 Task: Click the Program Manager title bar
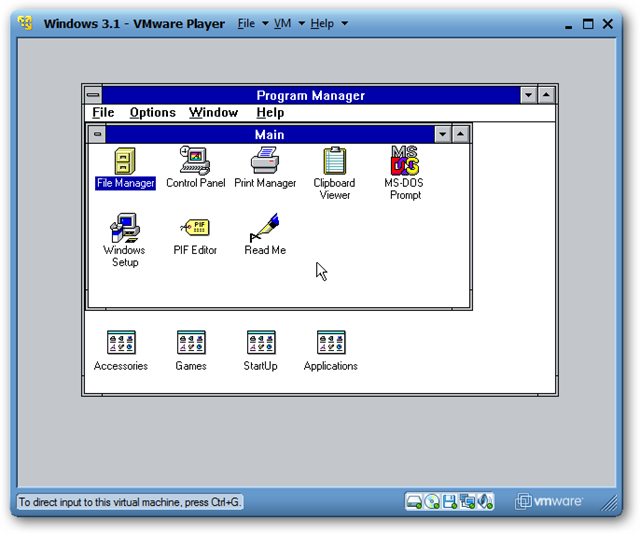point(311,95)
